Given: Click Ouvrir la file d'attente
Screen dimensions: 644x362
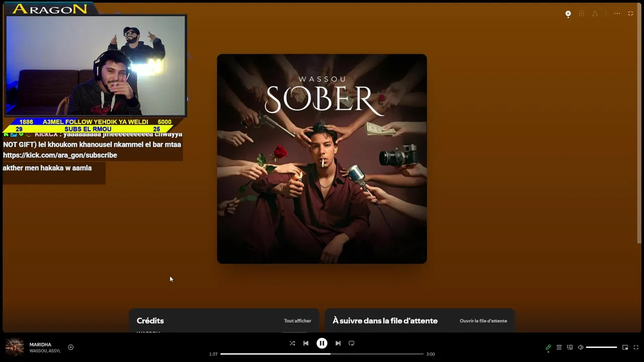Looking at the screenshot, I should pos(483,321).
